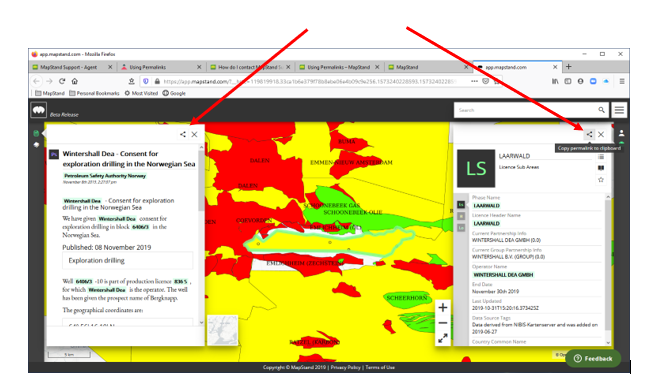Open the user account icon

tap(621, 133)
